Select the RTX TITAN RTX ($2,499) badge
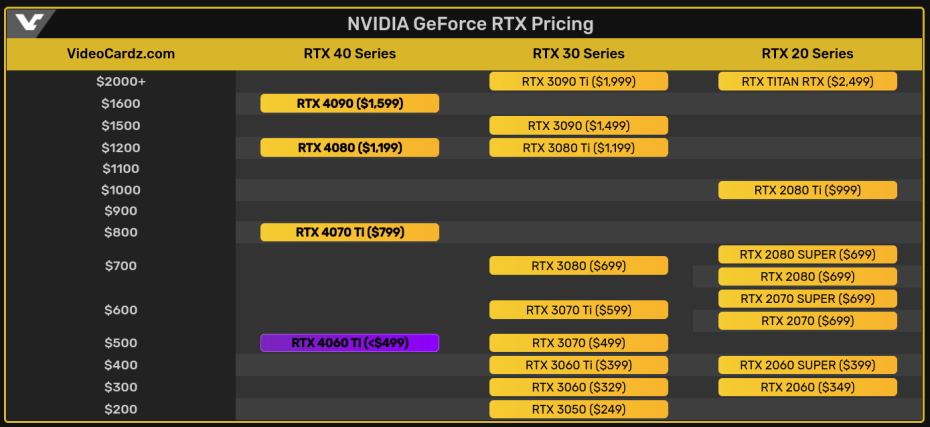The width and height of the screenshot is (930, 427). coord(807,81)
